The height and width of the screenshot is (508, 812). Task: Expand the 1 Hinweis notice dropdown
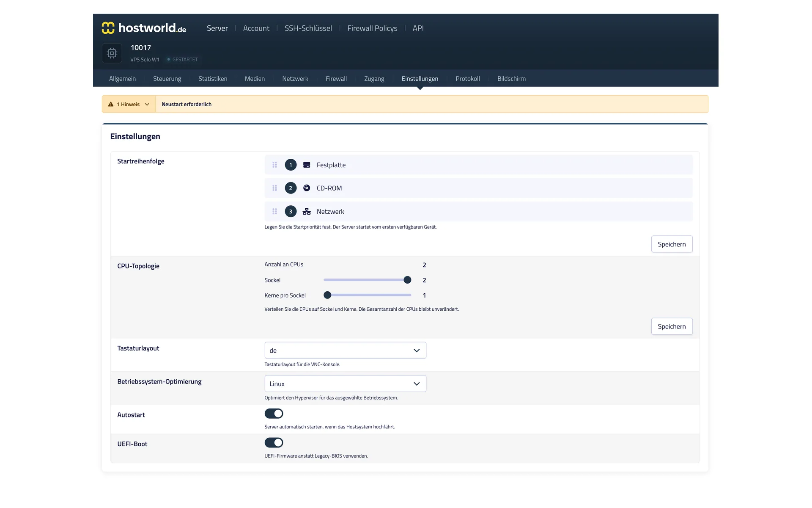point(129,104)
